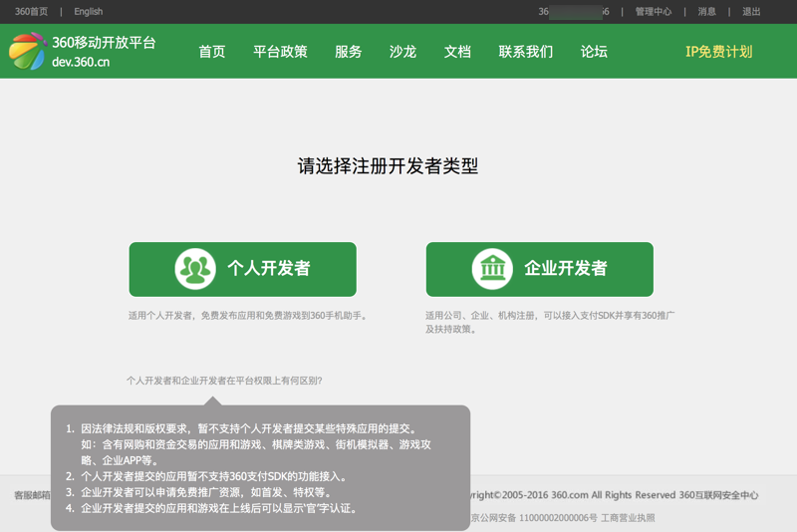This screenshot has height=532, width=797.
Task: Go to 360首页 in top bar
Action: (31, 11)
